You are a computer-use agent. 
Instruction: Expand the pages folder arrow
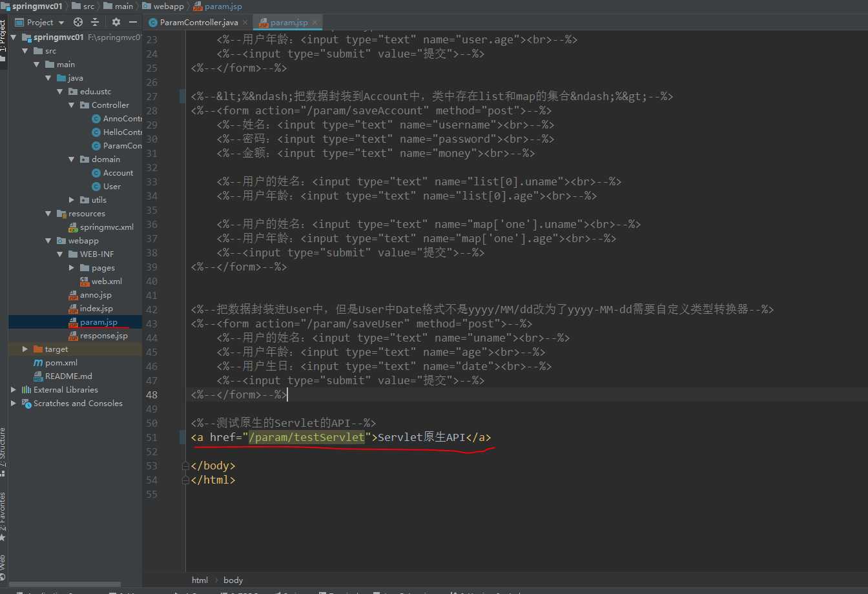72,267
